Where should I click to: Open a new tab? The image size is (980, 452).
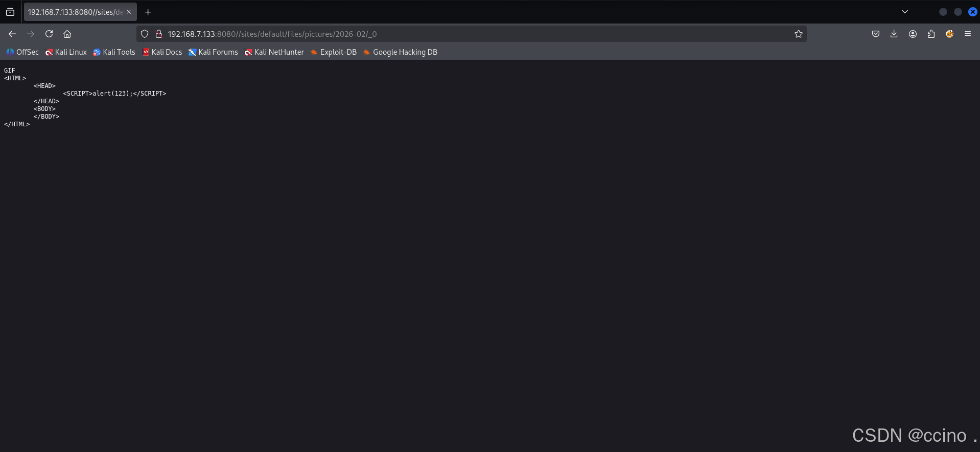click(x=148, y=12)
